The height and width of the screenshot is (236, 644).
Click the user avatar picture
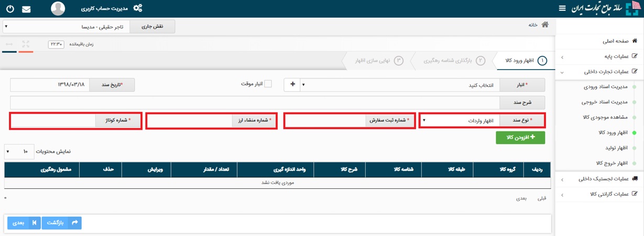pos(58,8)
